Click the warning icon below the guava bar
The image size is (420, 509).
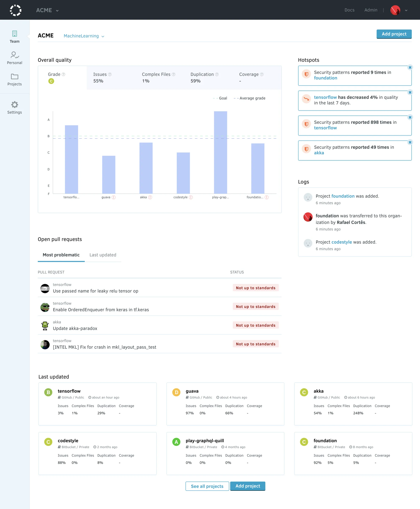pos(113,197)
